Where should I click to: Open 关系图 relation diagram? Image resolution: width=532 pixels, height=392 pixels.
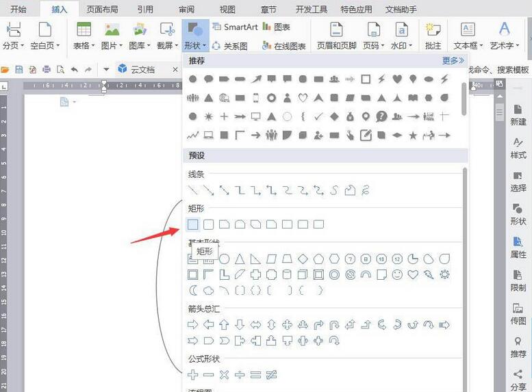(229, 46)
